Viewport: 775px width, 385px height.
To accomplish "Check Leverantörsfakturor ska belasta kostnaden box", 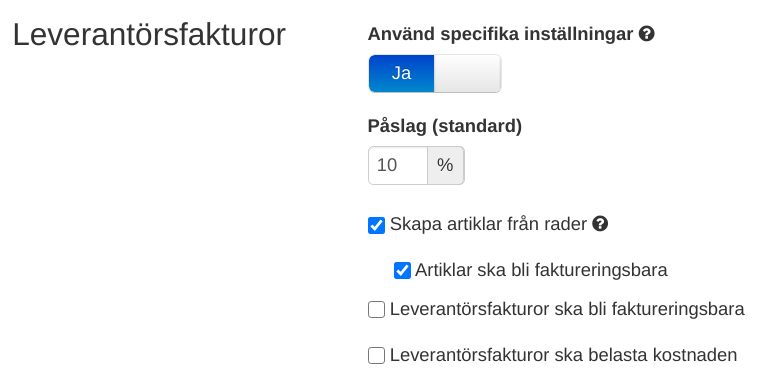I will pos(376,355).
